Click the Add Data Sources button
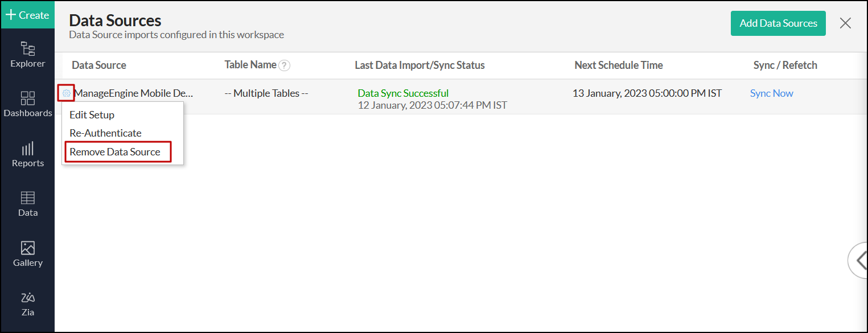This screenshot has height=333, width=868. click(x=778, y=23)
